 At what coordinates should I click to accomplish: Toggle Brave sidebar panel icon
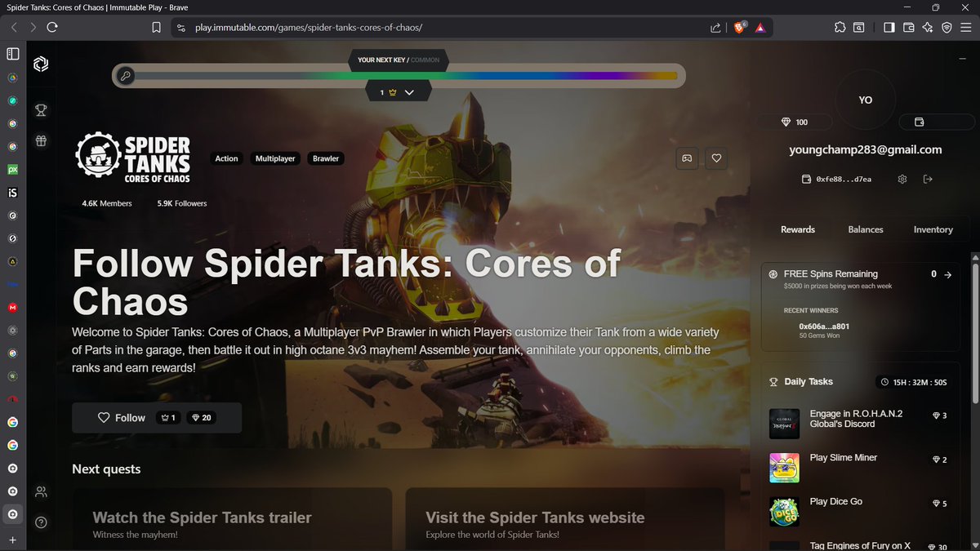(889, 27)
